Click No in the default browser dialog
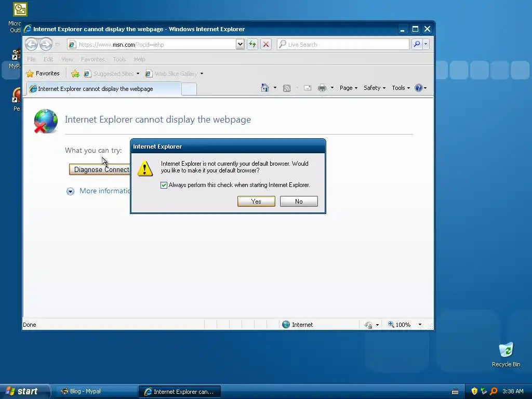 coord(299,201)
